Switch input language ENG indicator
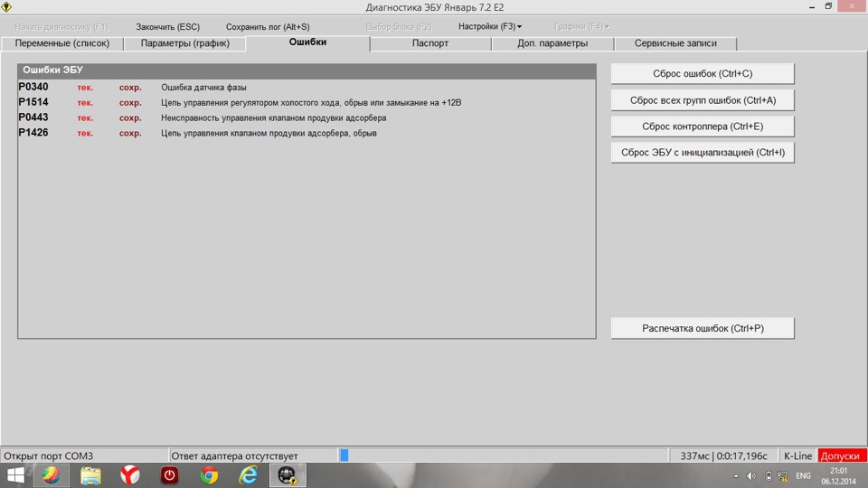Screen dimensions: 868x488 click(803, 476)
